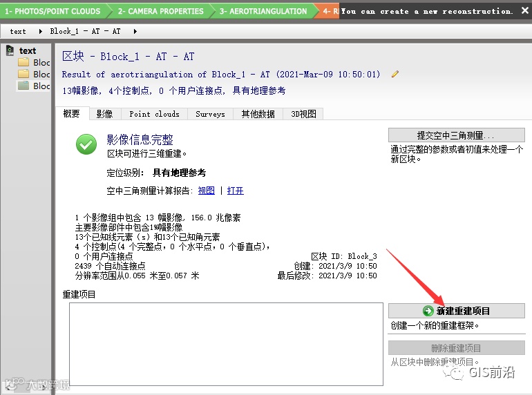Open the 3D视图 tab
This screenshot has height=395, width=532.
pyautogui.click(x=303, y=114)
